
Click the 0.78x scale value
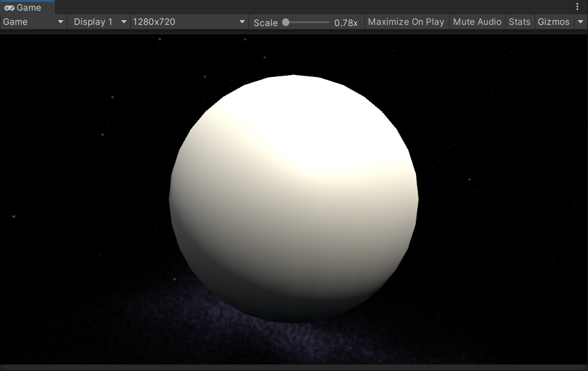pyautogui.click(x=345, y=23)
